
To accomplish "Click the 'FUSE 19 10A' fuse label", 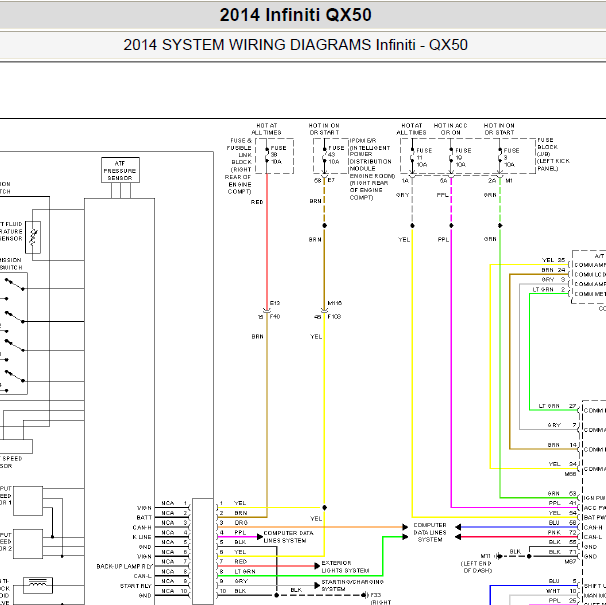I will pos(463,158).
